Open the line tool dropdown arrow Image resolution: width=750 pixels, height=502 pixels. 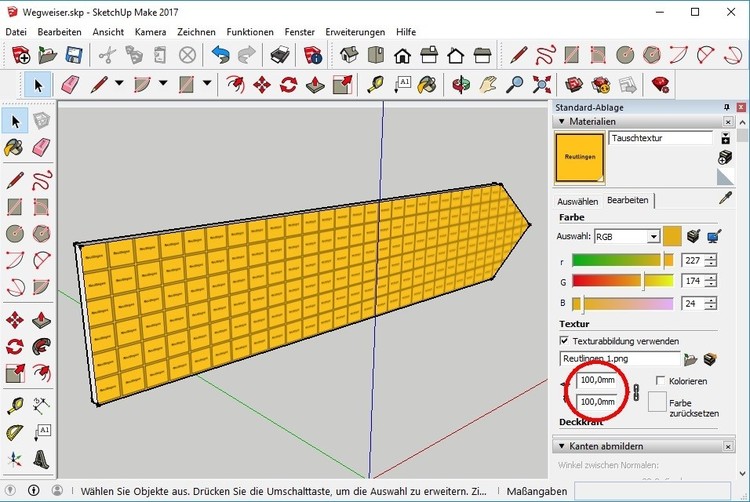(119, 83)
